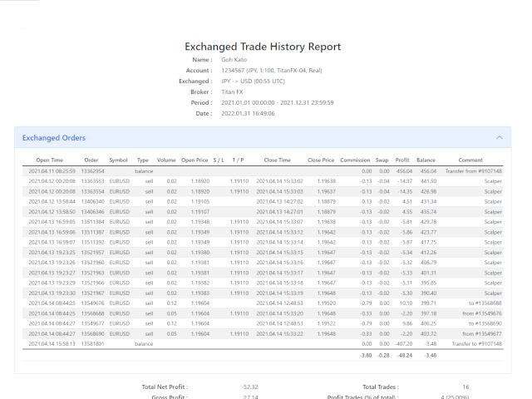This screenshot has height=399, width=532.
Task: Click the report date 2022.01.31 16:49:06
Action: [x=248, y=113]
